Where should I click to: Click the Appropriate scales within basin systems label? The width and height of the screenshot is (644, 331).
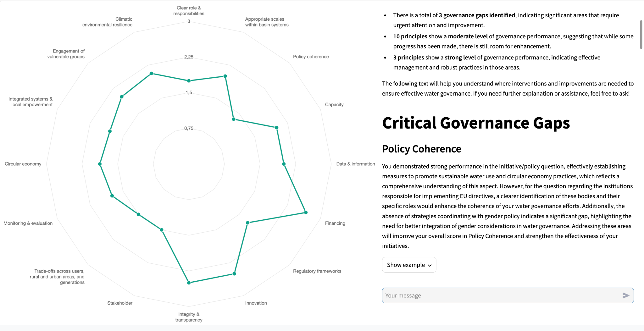267,22
